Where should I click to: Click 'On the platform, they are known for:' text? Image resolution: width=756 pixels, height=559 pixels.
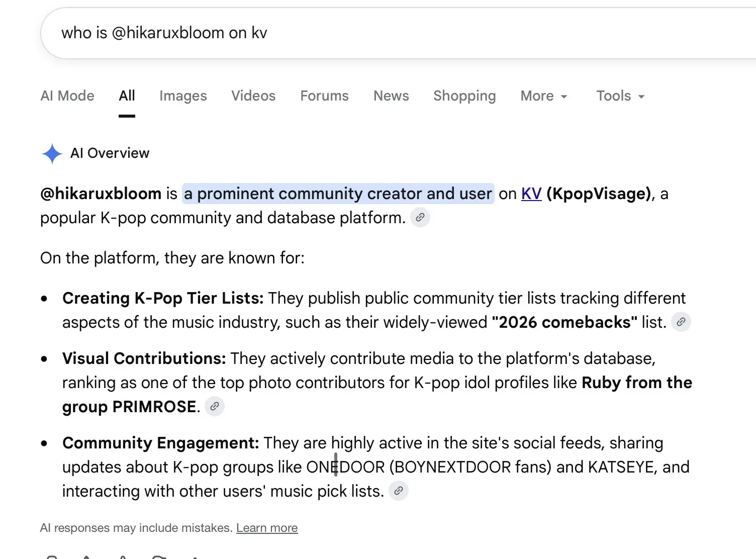tap(172, 258)
